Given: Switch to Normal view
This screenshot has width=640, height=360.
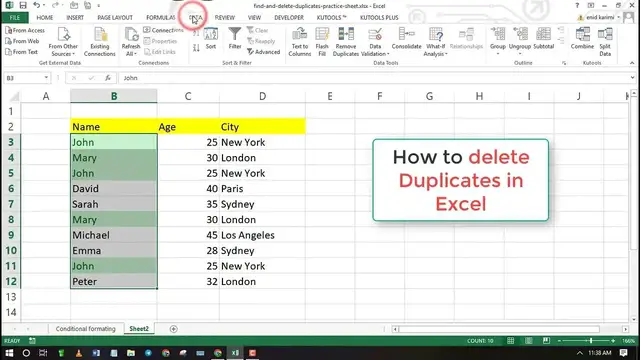Looking at the screenshot, I should click(511, 340).
